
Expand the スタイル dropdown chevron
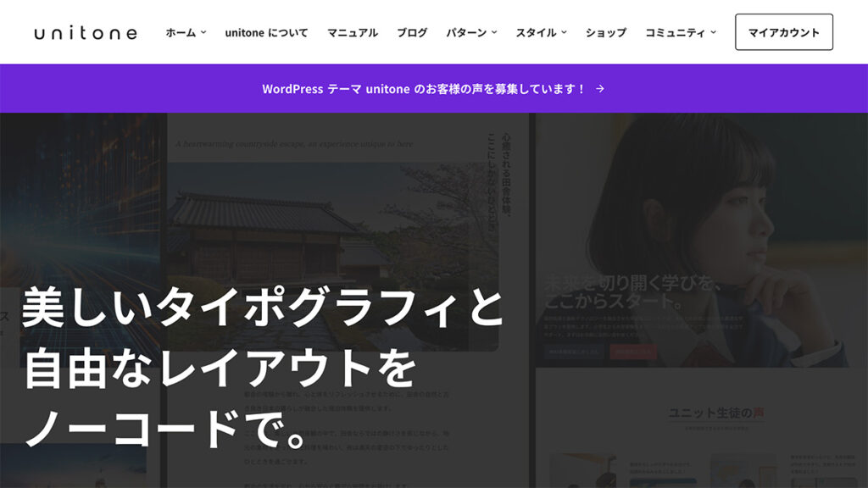(564, 33)
